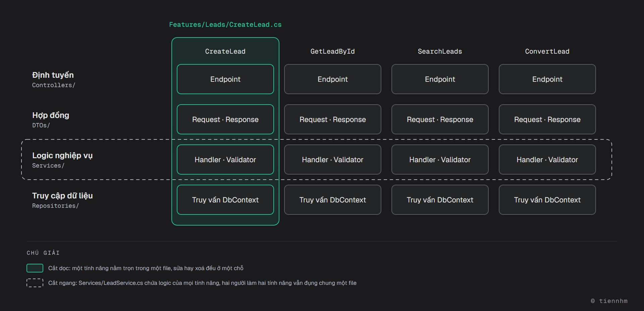Select GetLeadById Truy vấn DbContext box
The height and width of the screenshot is (311, 644).
pyautogui.click(x=333, y=200)
